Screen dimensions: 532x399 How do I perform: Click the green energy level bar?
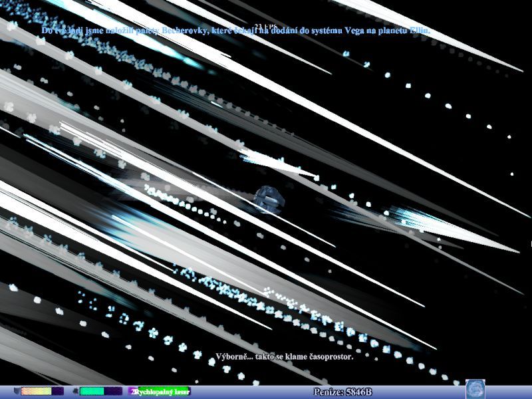[x=101, y=391]
